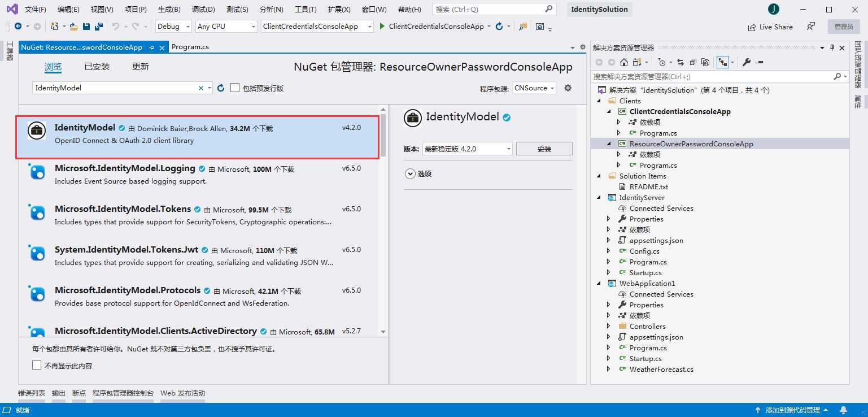Switch to the Installed tab
The image size is (868, 417).
pyautogui.click(x=97, y=67)
